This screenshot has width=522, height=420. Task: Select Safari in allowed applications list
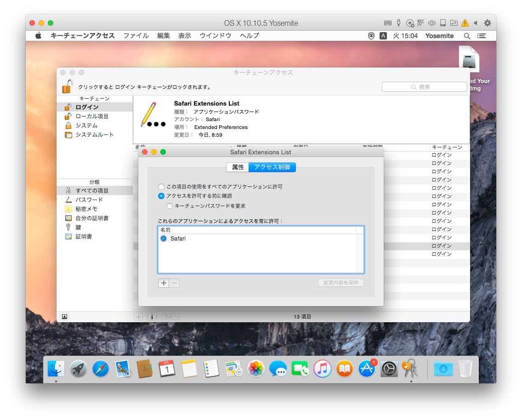click(x=258, y=238)
